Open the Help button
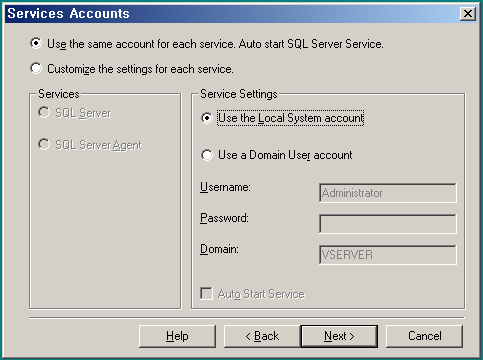The image size is (483, 360). coord(177,336)
